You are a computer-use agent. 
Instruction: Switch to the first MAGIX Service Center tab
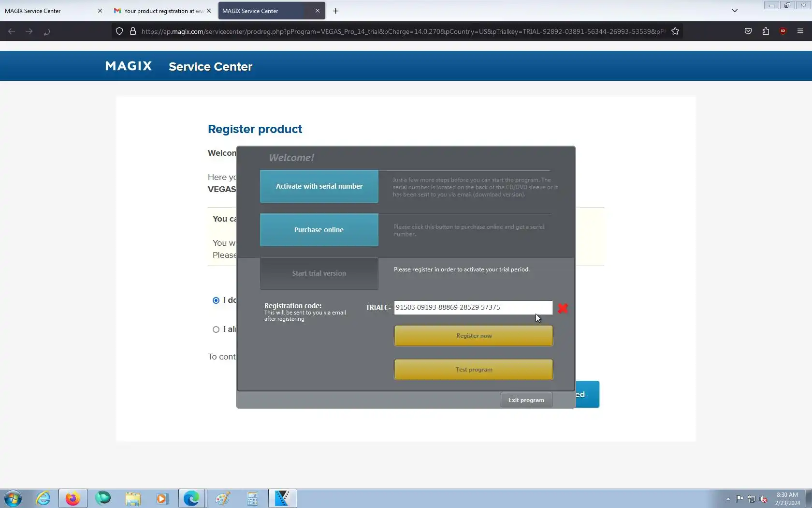coord(48,11)
